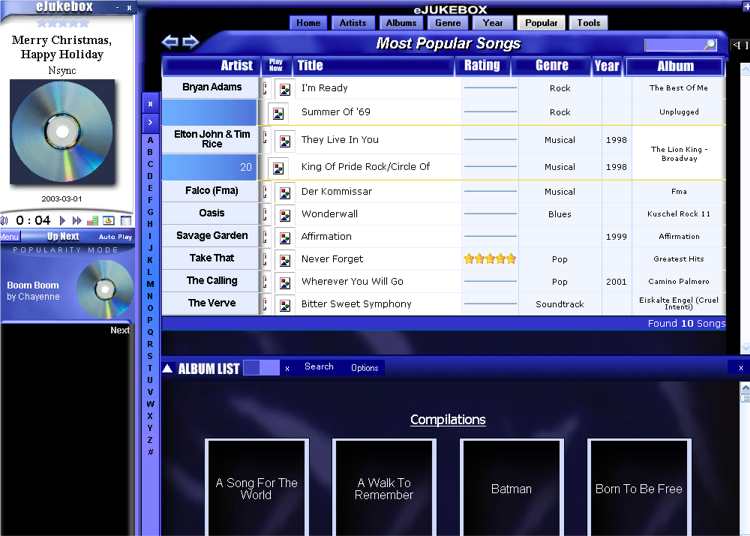Collapse the Album List with triangle
This screenshot has width=750, height=536.
pos(167,368)
